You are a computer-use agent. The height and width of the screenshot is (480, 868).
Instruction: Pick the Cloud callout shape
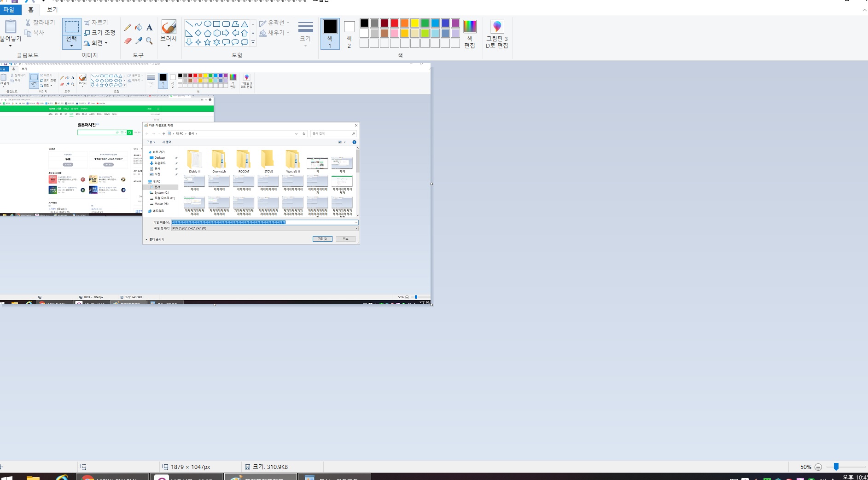tap(244, 42)
